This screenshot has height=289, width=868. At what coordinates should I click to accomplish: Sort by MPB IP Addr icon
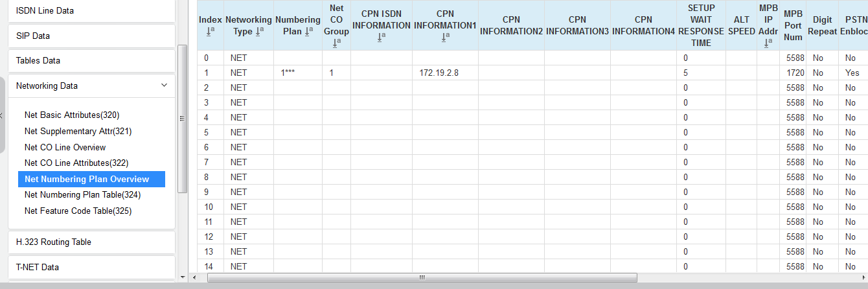click(x=767, y=43)
